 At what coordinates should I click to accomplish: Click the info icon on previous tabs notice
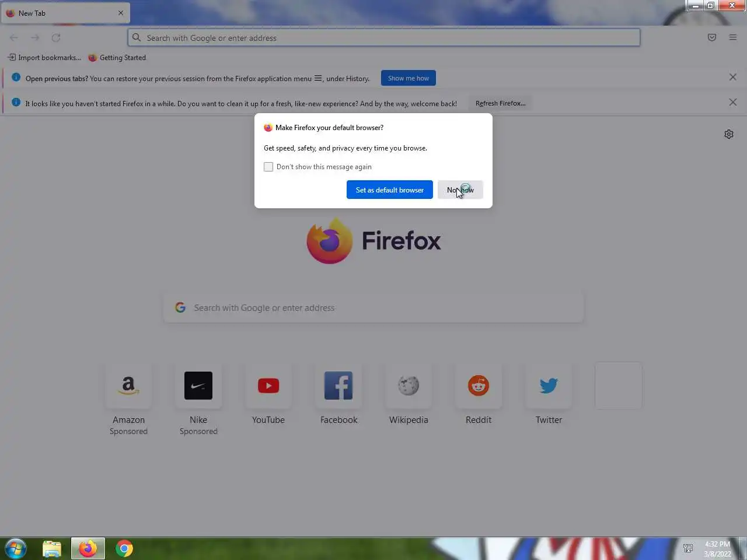pos(16,78)
